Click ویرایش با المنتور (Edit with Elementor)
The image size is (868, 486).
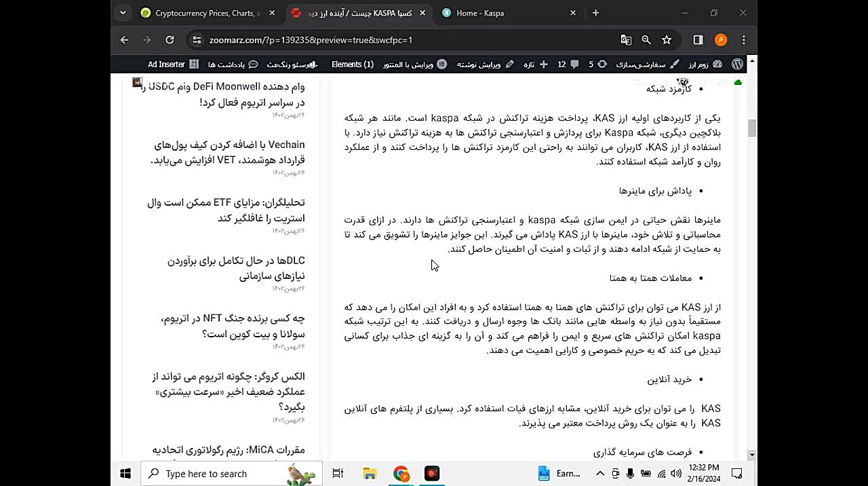click(x=415, y=64)
